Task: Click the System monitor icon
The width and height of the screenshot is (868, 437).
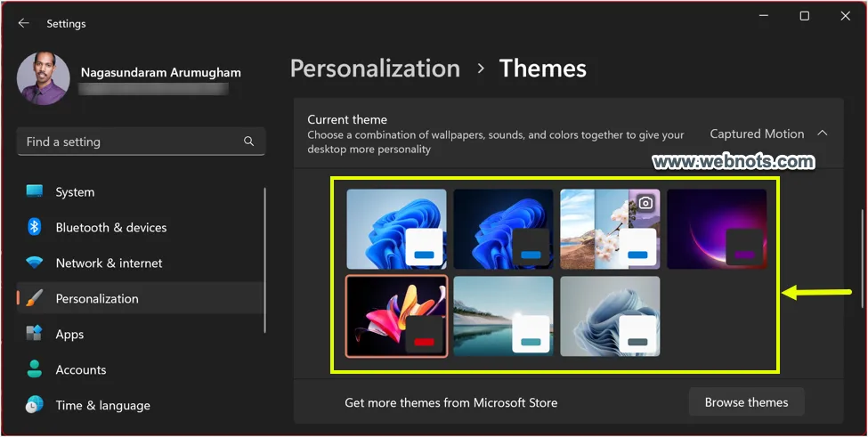Action: (x=35, y=191)
